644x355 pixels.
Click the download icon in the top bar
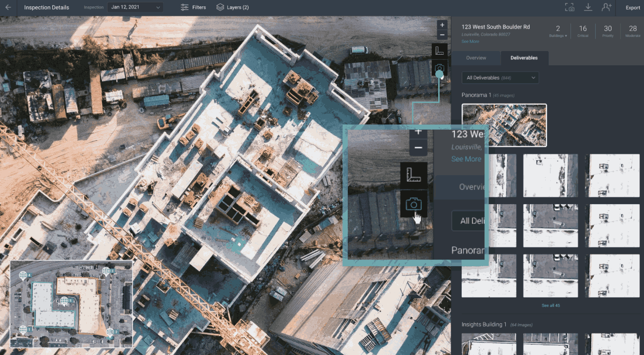[x=588, y=7]
